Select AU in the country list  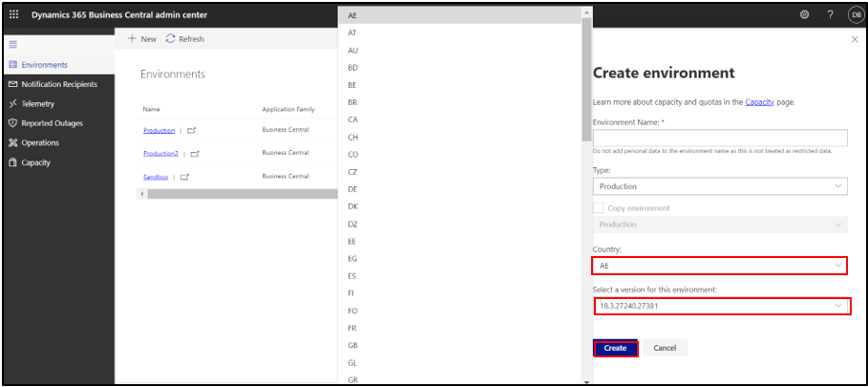pos(460,51)
